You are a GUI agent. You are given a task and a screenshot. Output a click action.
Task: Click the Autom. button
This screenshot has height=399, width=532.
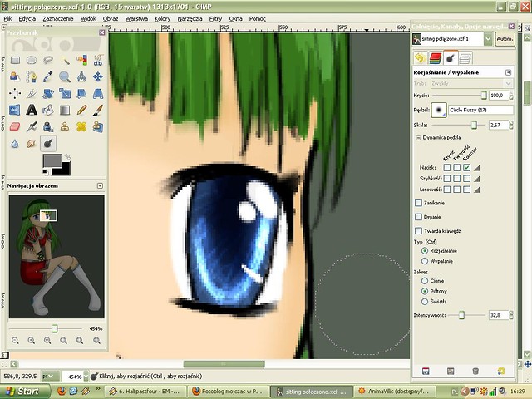pos(505,39)
